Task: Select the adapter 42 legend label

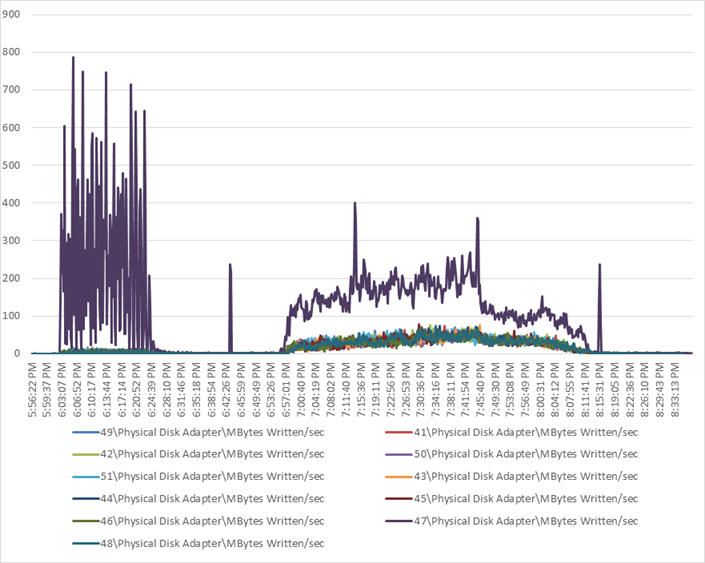Action: point(212,454)
